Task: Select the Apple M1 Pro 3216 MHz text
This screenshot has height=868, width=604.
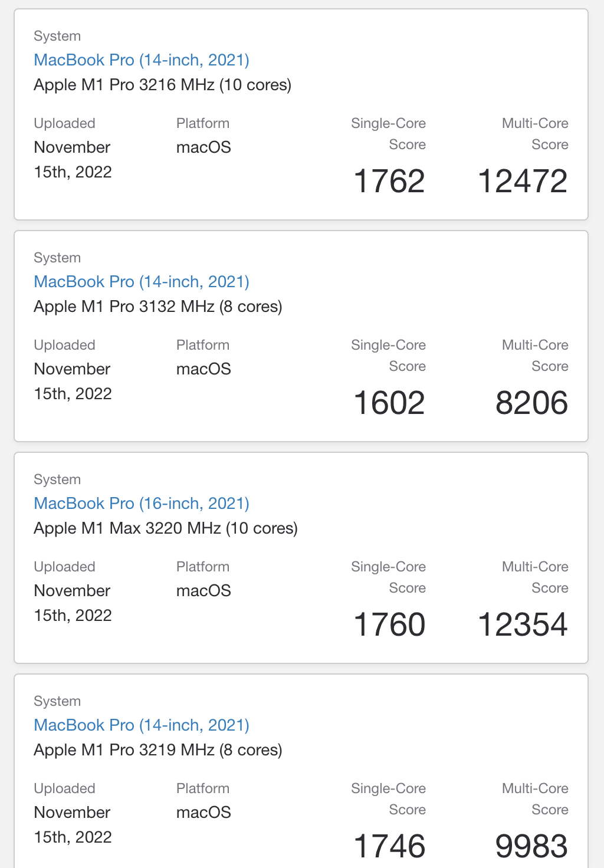Action: click(x=162, y=85)
